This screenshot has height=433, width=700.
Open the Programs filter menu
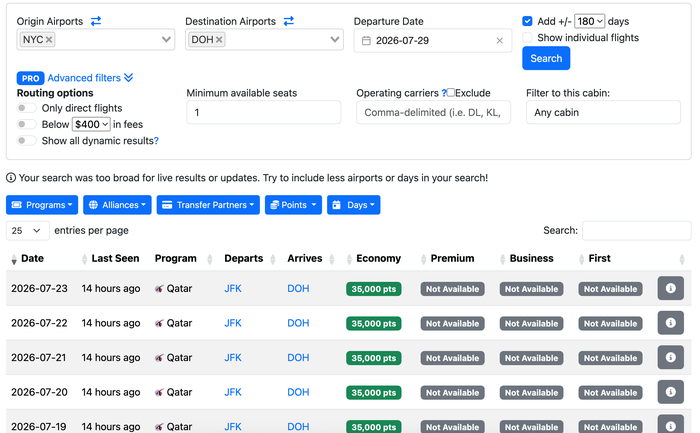click(42, 205)
